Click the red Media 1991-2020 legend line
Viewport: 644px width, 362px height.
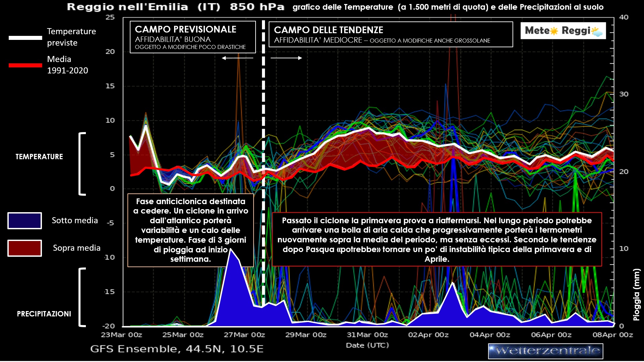click(25, 65)
